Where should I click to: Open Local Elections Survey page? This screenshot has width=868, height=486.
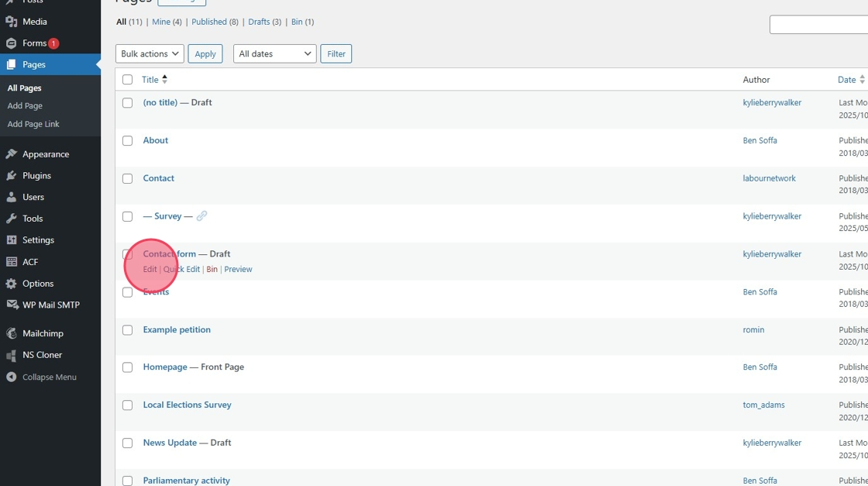pyautogui.click(x=187, y=405)
